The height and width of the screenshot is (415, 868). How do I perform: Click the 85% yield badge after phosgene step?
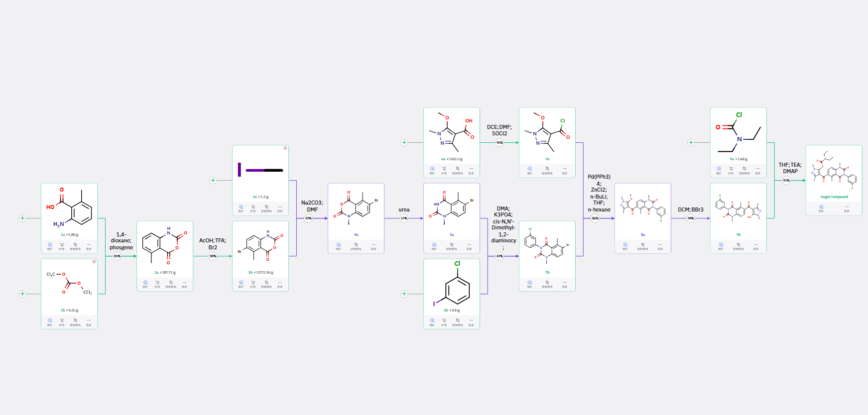117,256
